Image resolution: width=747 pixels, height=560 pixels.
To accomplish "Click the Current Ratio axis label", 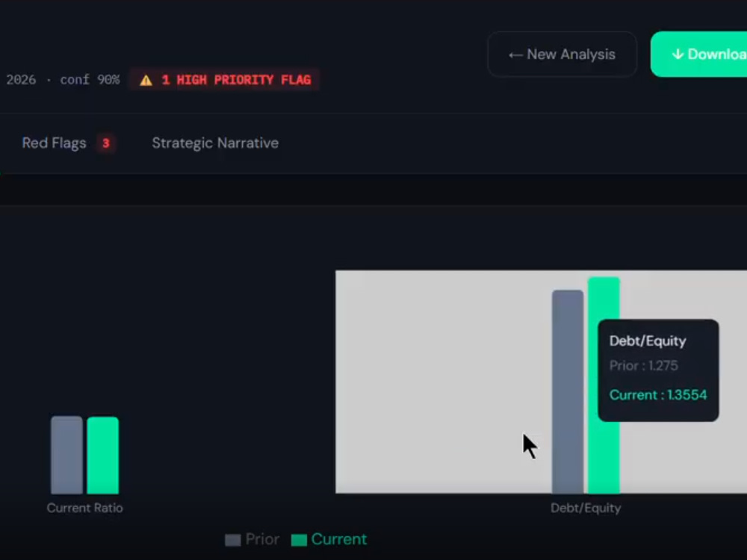I will point(85,508).
